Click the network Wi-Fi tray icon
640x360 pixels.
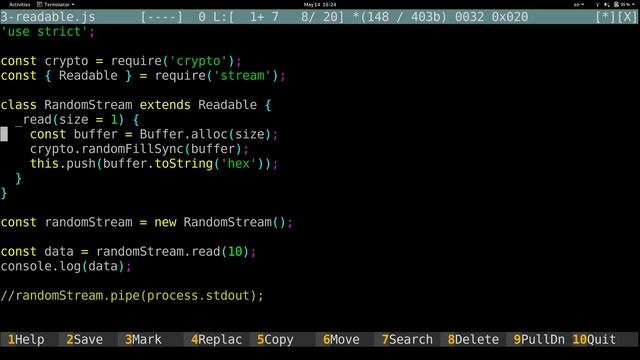598,4
